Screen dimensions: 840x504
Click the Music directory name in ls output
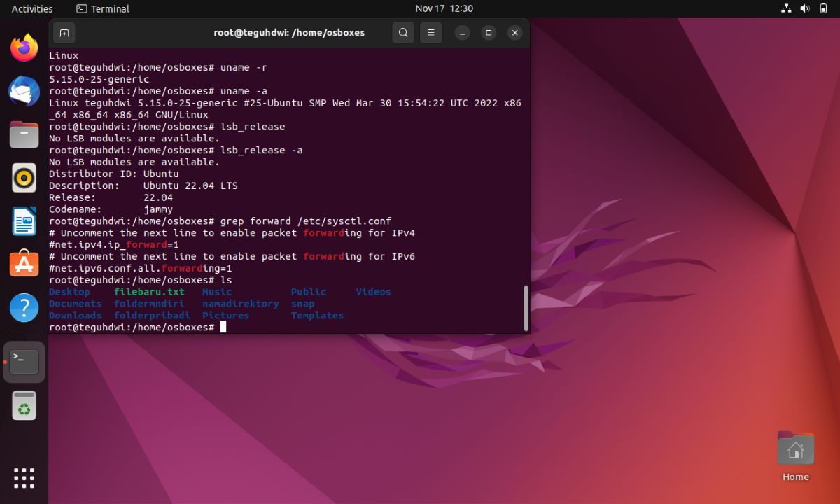(217, 292)
